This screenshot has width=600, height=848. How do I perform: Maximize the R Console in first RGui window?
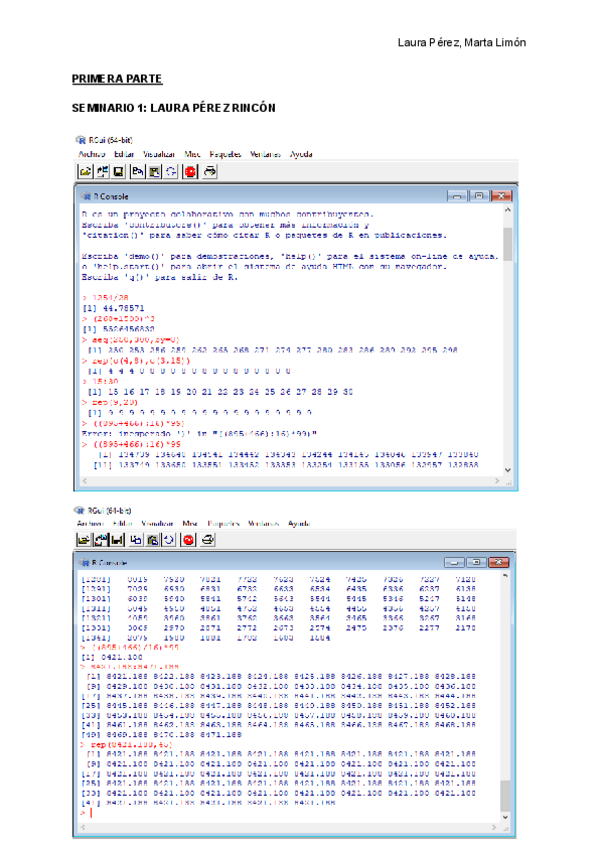click(479, 196)
